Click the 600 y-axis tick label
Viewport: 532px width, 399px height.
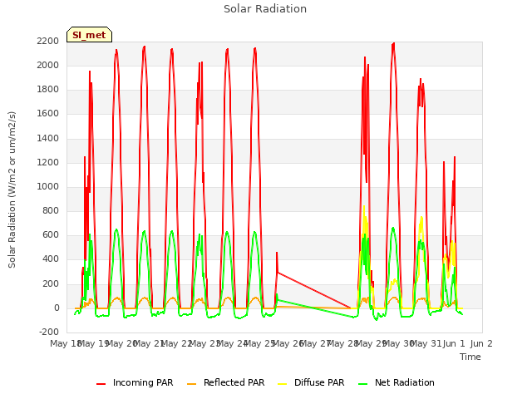tap(51, 235)
